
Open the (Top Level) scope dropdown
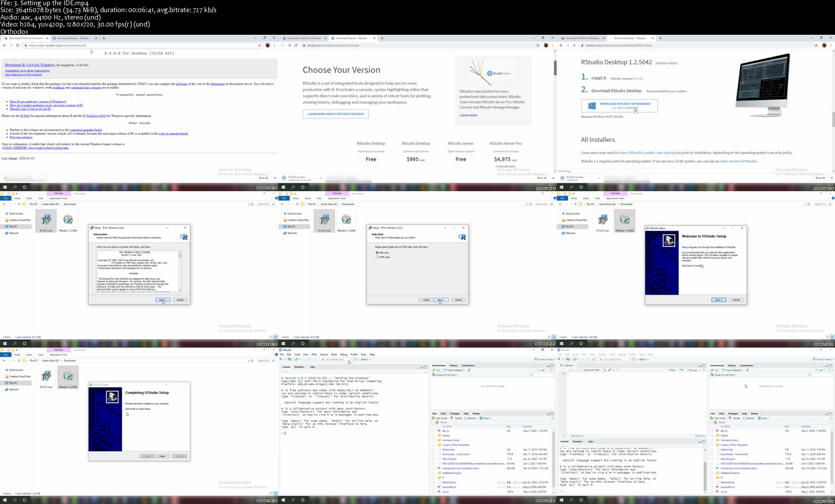pyautogui.click(x=578, y=436)
